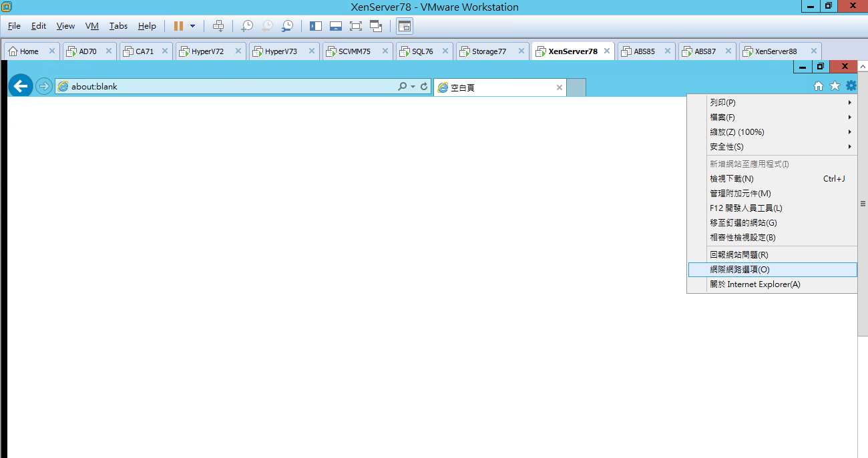Screen dimensions: 868x458
Task: Open the VM menu
Action: (92, 26)
